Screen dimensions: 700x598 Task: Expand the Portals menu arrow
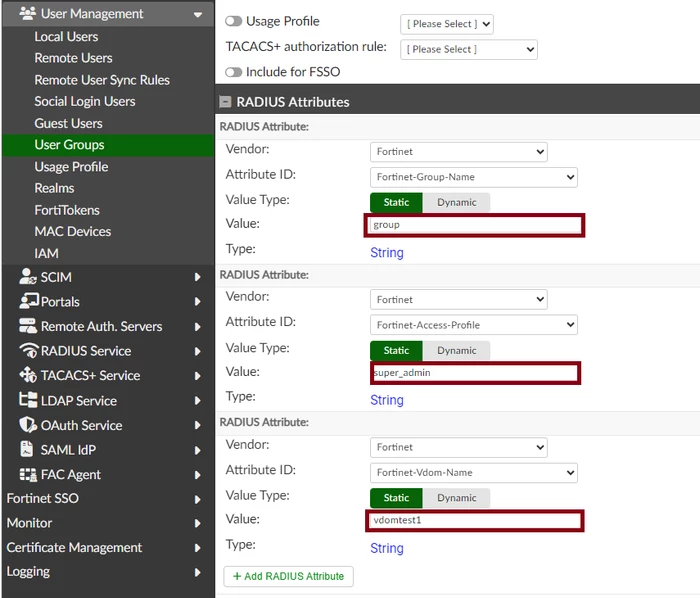pyautogui.click(x=197, y=302)
